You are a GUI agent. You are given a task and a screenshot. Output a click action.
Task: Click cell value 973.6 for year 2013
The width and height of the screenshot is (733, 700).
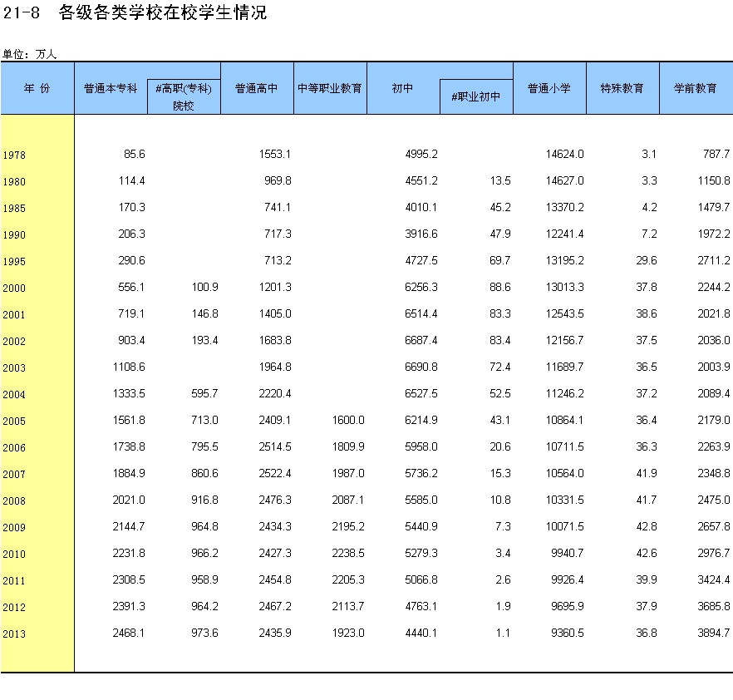pos(204,633)
